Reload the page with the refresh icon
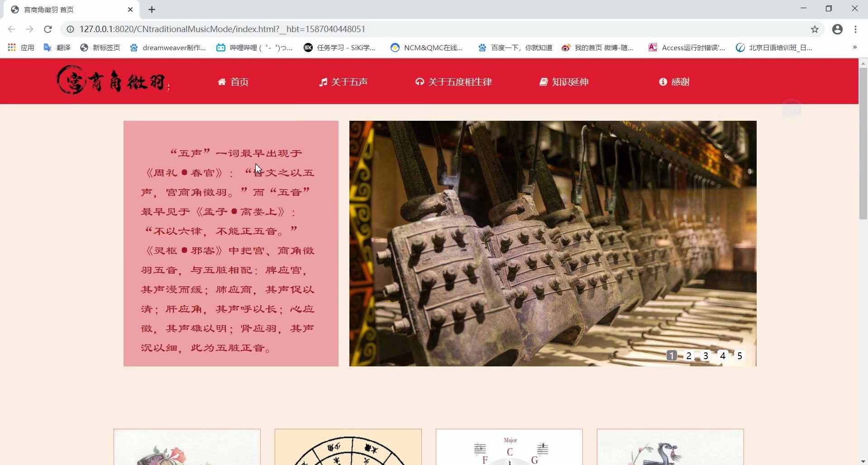Viewport: 868px width, 465px height. 48,29
